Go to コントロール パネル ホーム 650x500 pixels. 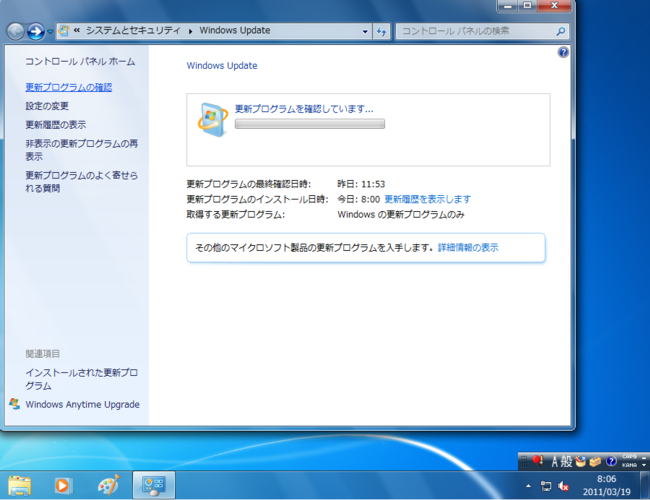pyautogui.click(x=80, y=61)
